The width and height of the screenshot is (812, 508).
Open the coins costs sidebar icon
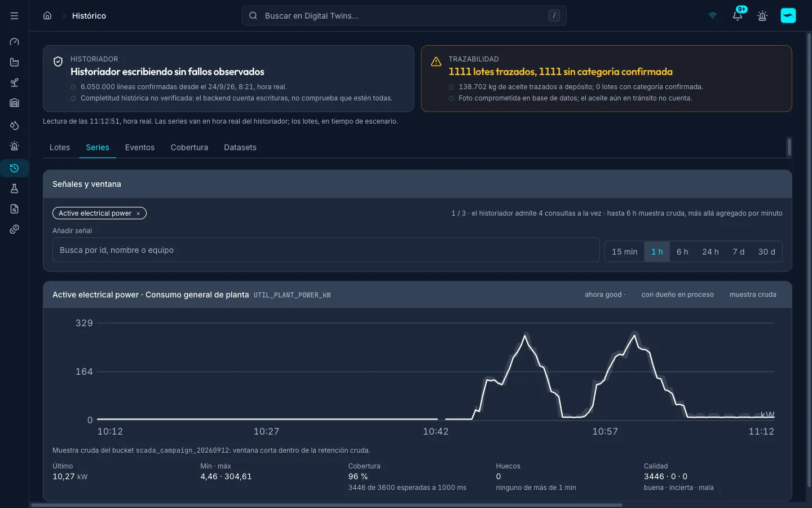click(x=15, y=229)
